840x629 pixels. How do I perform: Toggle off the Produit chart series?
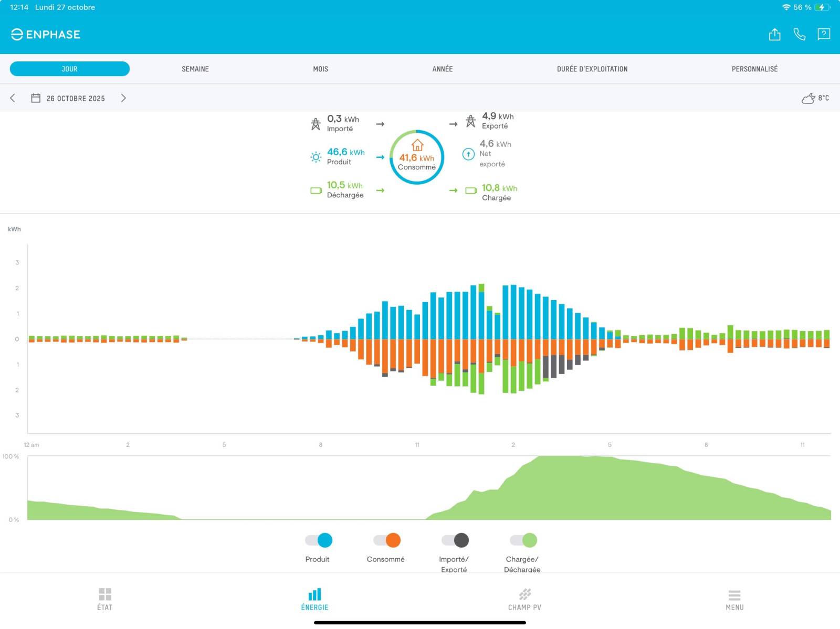(319, 540)
